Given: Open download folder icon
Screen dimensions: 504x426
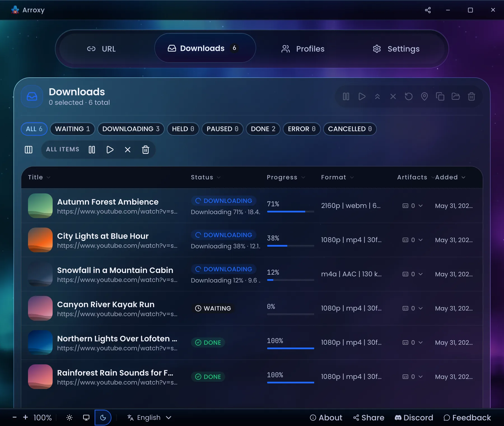Looking at the screenshot, I should point(456,97).
